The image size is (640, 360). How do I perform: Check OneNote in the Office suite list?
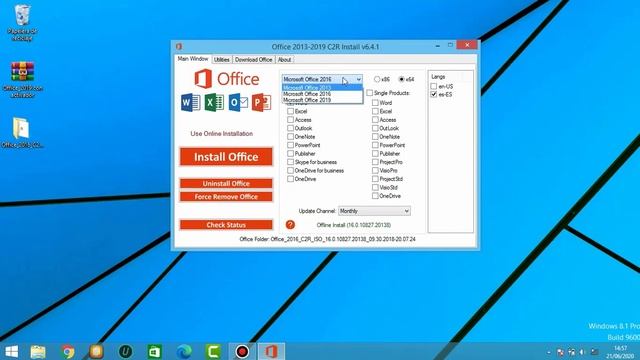tap(291, 137)
